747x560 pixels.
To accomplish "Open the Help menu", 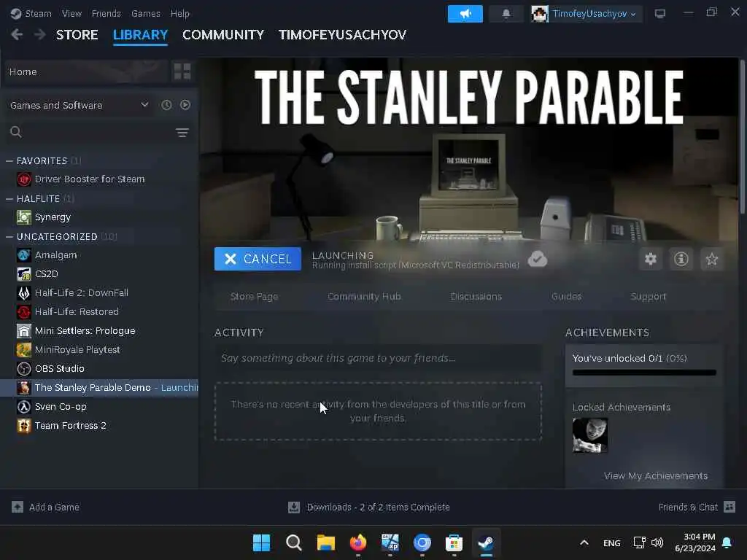I will click(x=180, y=14).
